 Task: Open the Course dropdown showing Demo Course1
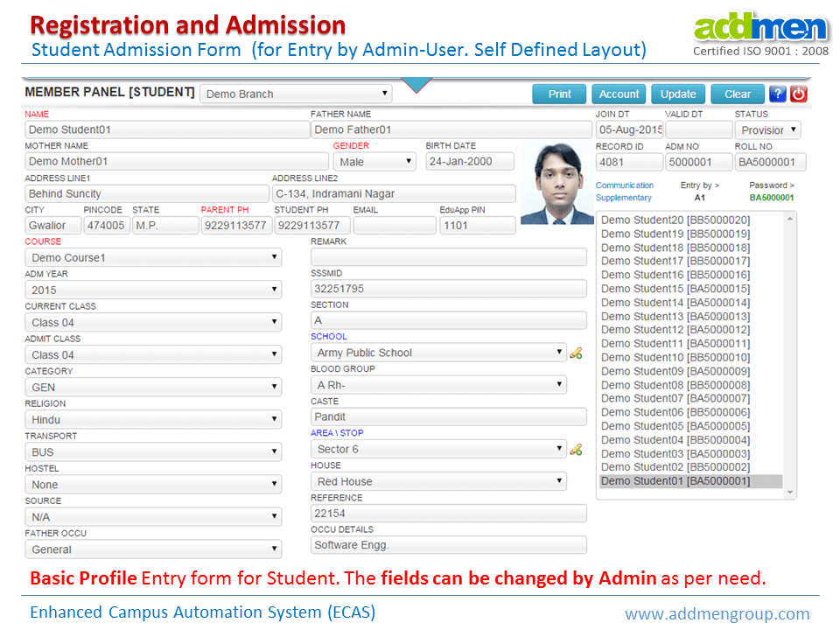pyautogui.click(x=153, y=257)
